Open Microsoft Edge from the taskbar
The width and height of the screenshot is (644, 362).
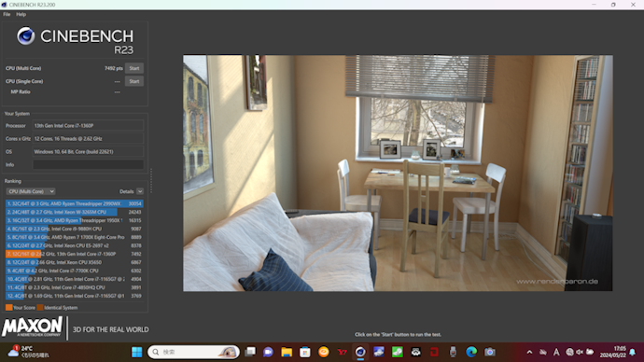[x=471, y=352]
